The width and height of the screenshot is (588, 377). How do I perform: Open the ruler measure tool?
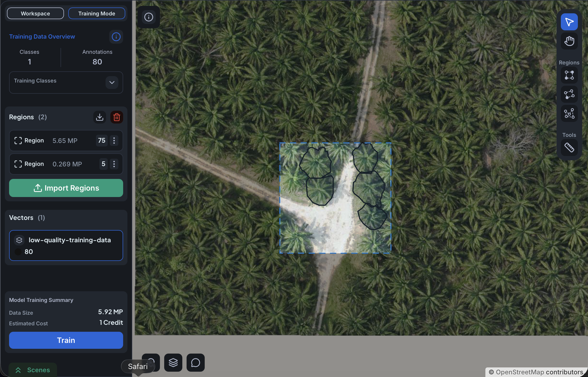pos(569,147)
